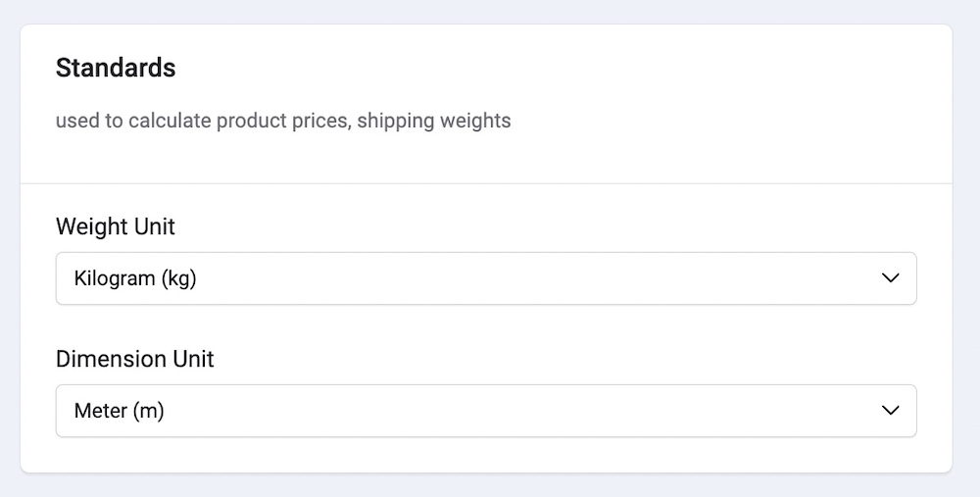Click the "used to calculate product prices" description
980x497 pixels.
point(202,122)
